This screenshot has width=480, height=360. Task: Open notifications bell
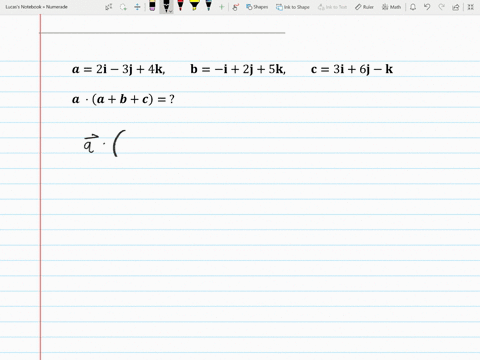413,7
